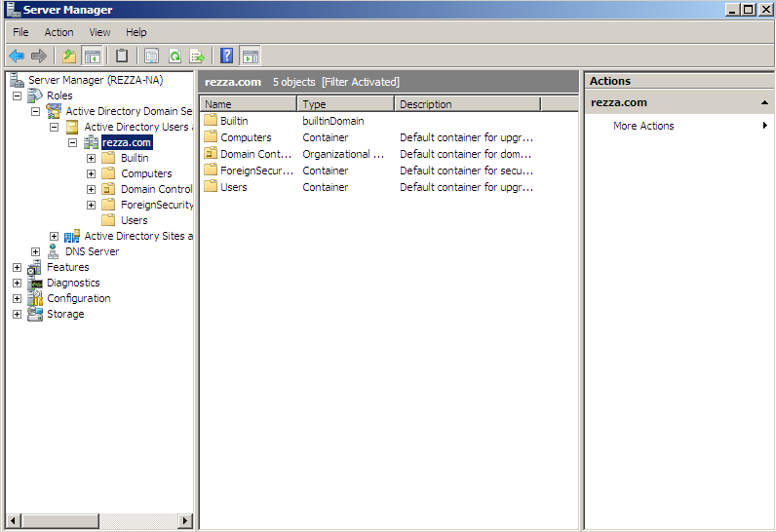Toggle the Show/Hide Console Tree button
The image size is (776, 532).
tap(92, 56)
